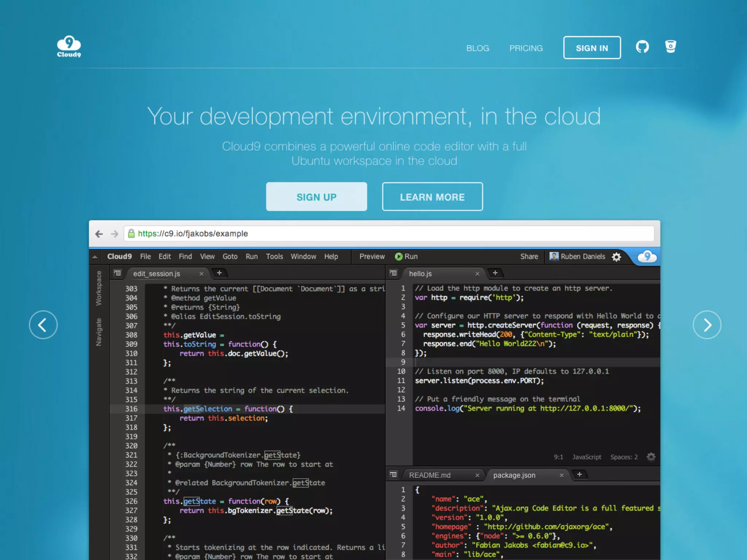
Task: Open tab list icon for README.md pane
Action: coord(393,475)
